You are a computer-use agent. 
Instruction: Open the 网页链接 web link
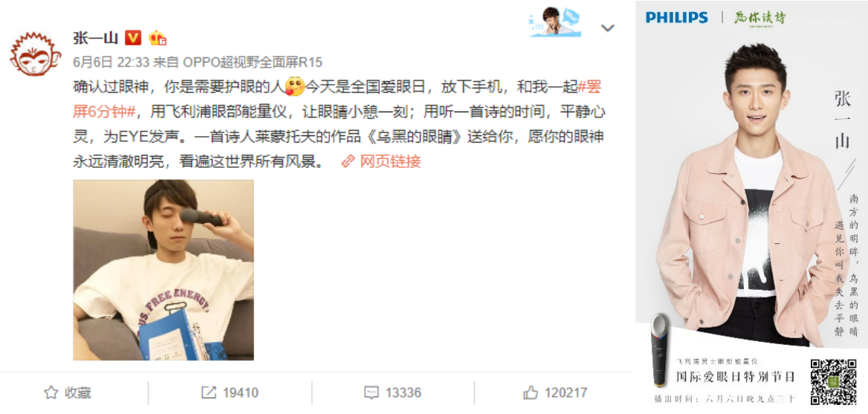point(380,161)
